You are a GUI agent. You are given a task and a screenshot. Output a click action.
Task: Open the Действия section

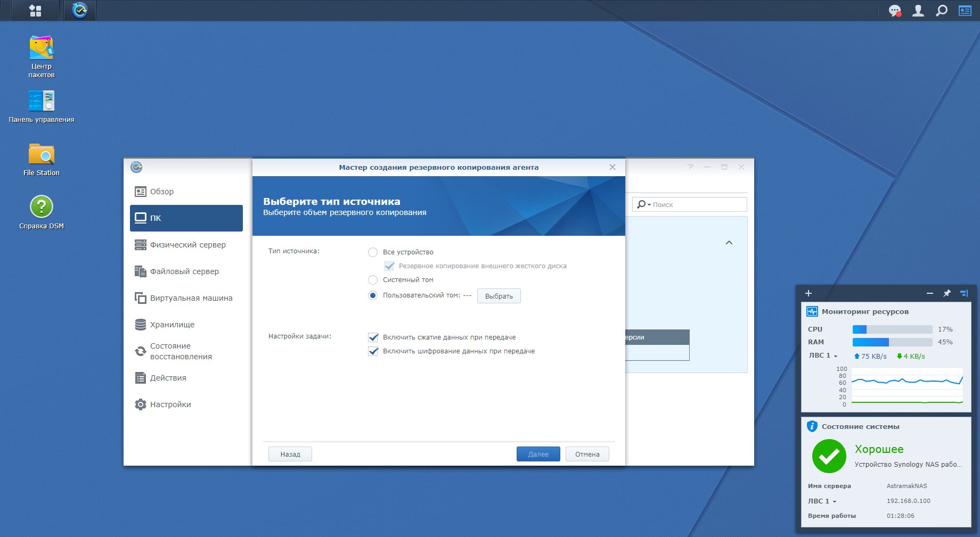[186, 378]
